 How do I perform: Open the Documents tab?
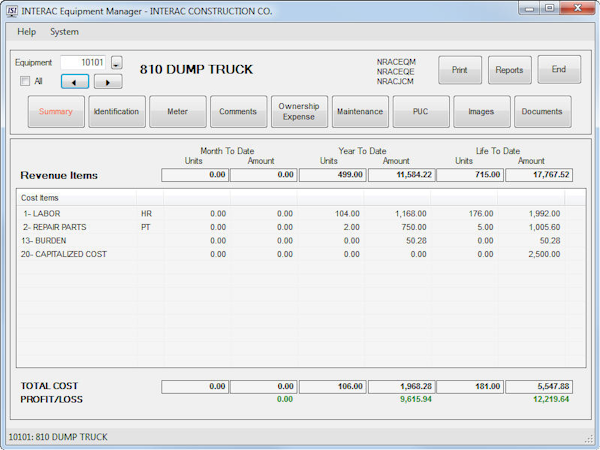pos(542,112)
